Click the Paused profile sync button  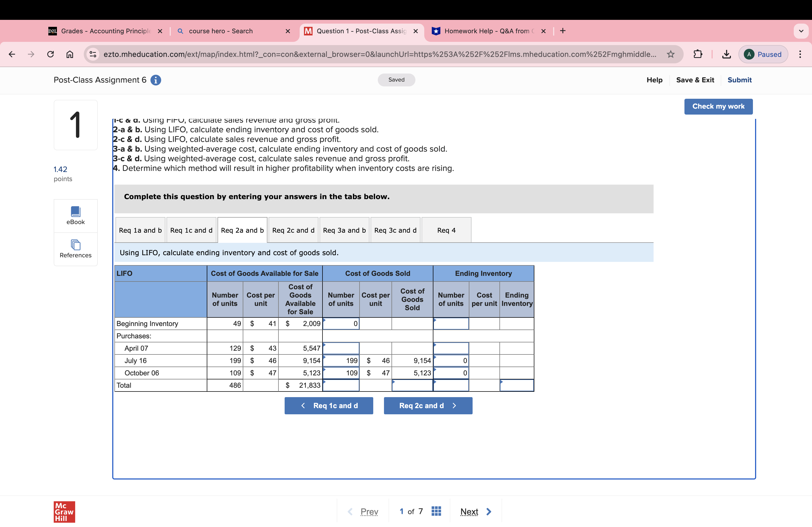tap(763, 54)
